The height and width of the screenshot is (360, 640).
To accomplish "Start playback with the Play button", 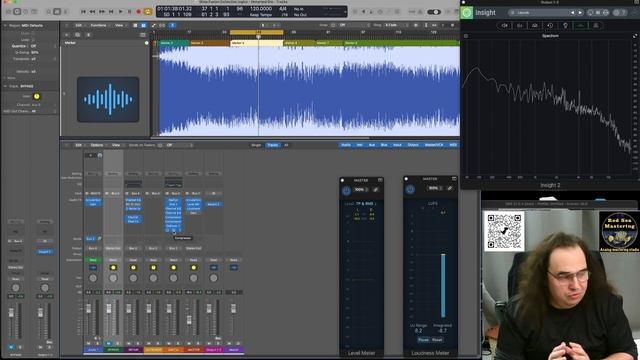I will pos(120,12).
